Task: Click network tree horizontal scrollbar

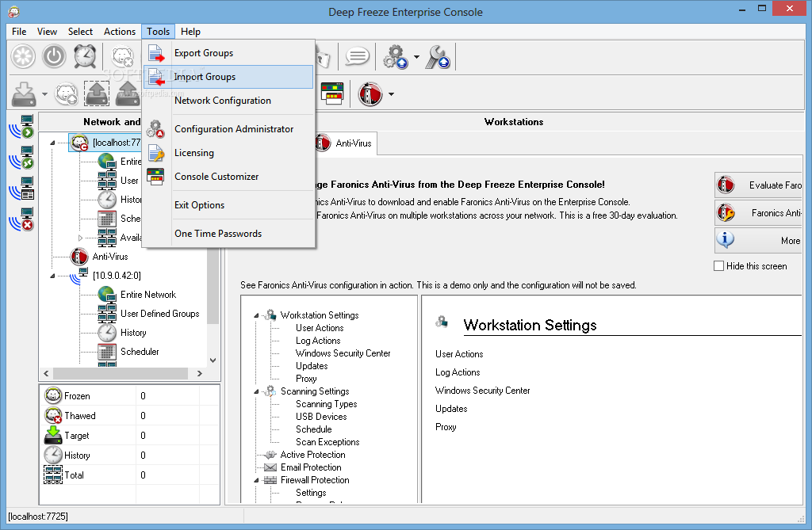Action: pos(121,373)
